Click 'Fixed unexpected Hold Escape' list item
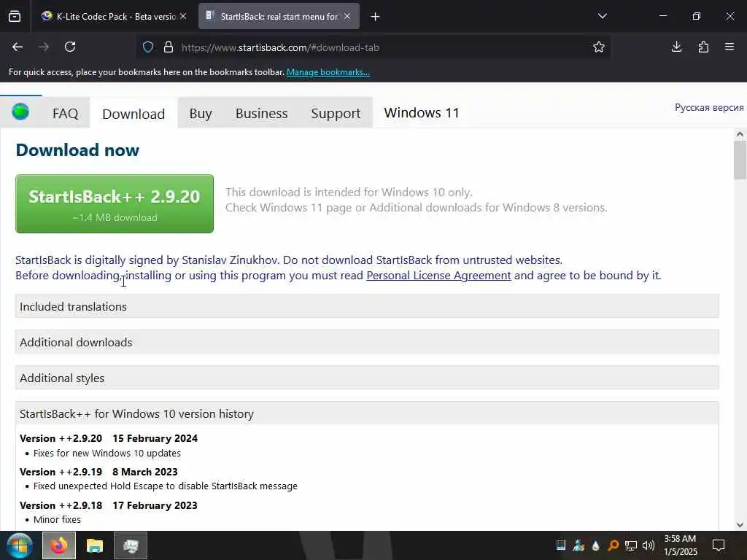 tap(166, 486)
